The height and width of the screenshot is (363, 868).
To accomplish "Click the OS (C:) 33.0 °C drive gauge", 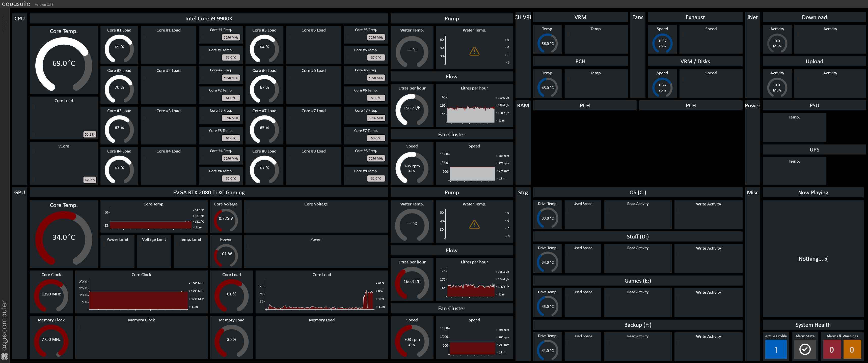I will tap(547, 218).
